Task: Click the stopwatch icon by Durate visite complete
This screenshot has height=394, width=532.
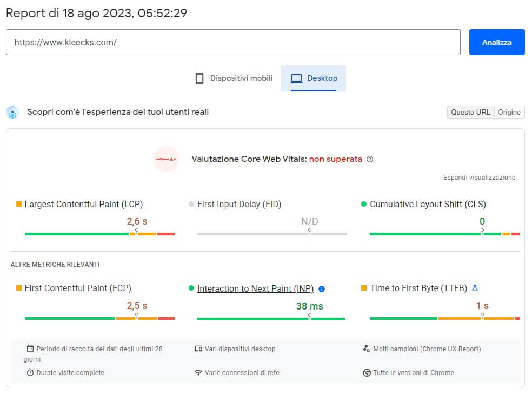Action: 30,372
